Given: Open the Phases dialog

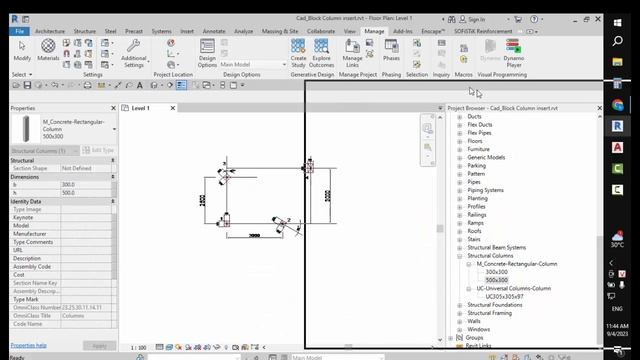Looking at the screenshot, I should pos(391,50).
